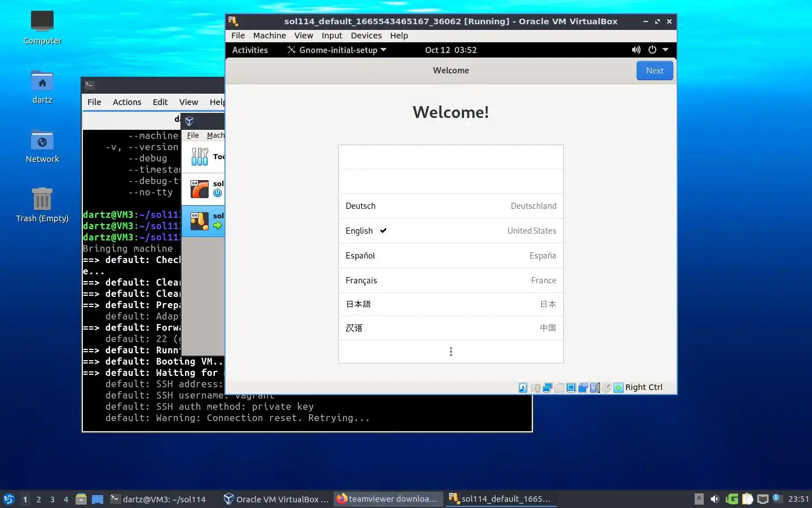Viewport: 812px width, 508px height.
Task: Switch to sol114_default VM taskbar entry
Action: (500, 499)
